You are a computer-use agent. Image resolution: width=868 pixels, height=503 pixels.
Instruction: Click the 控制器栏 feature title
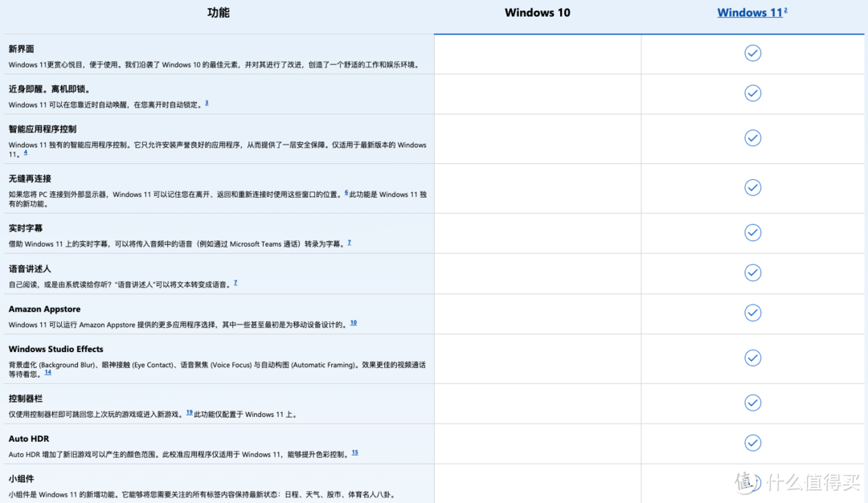click(x=26, y=399)
